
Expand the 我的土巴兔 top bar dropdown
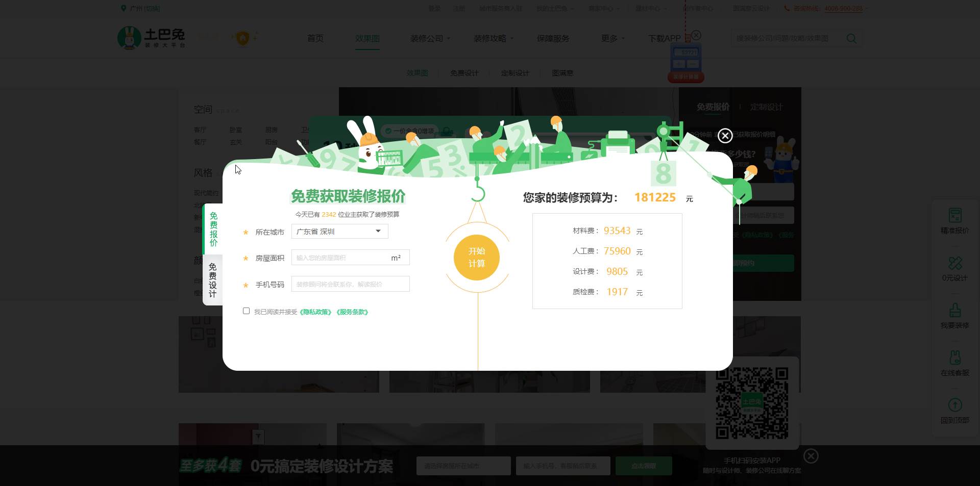click(555, 8)
